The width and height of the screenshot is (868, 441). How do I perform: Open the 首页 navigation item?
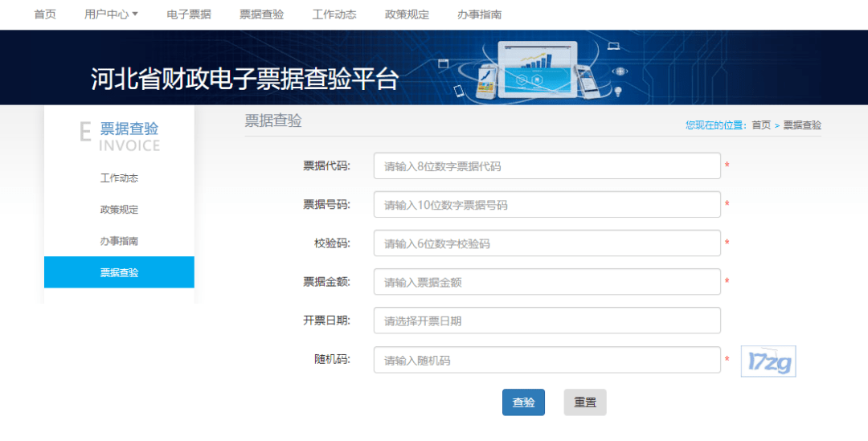45,14
